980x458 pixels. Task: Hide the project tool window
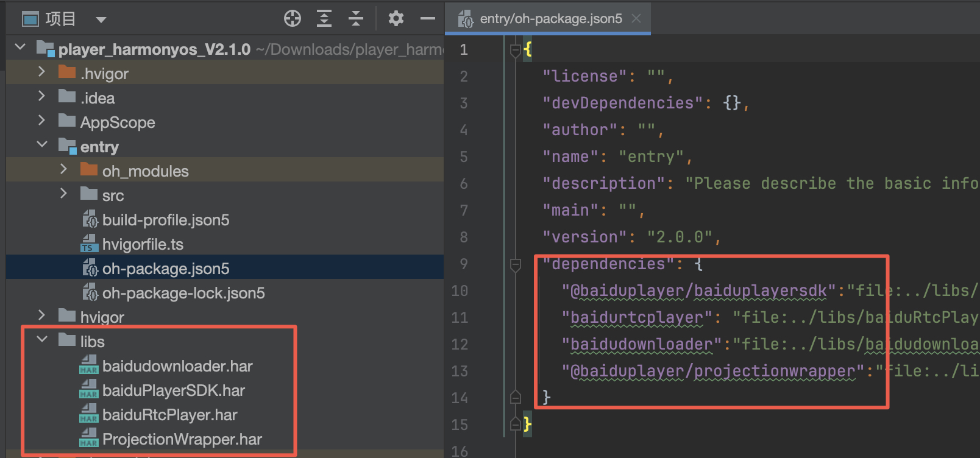click(x=428, y=19)
